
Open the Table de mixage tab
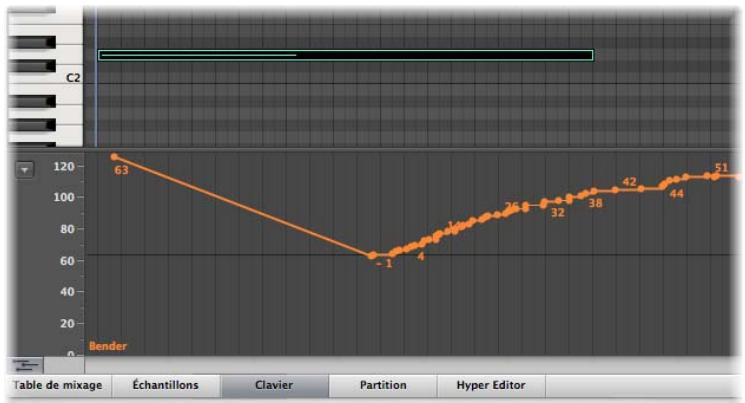58,385
